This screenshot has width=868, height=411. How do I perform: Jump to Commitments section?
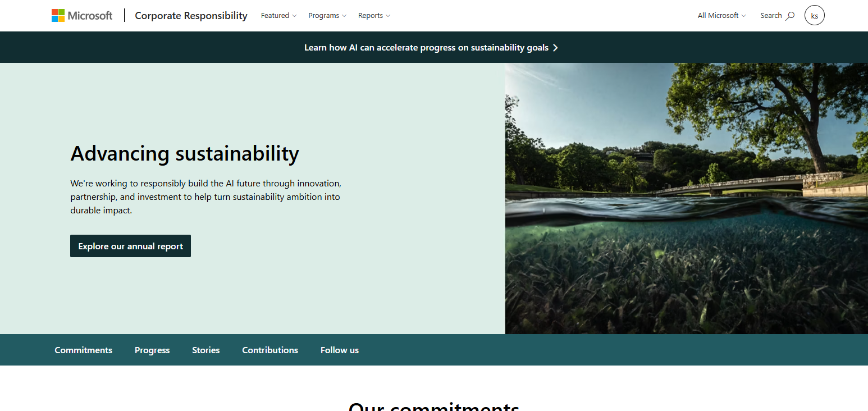pyautogui.click(x=84, y=350)
